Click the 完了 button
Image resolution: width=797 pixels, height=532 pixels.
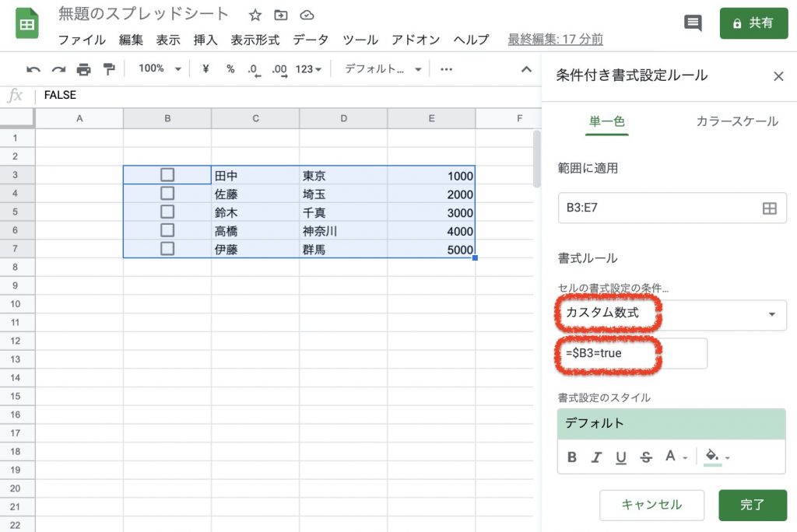click(752, 505)
